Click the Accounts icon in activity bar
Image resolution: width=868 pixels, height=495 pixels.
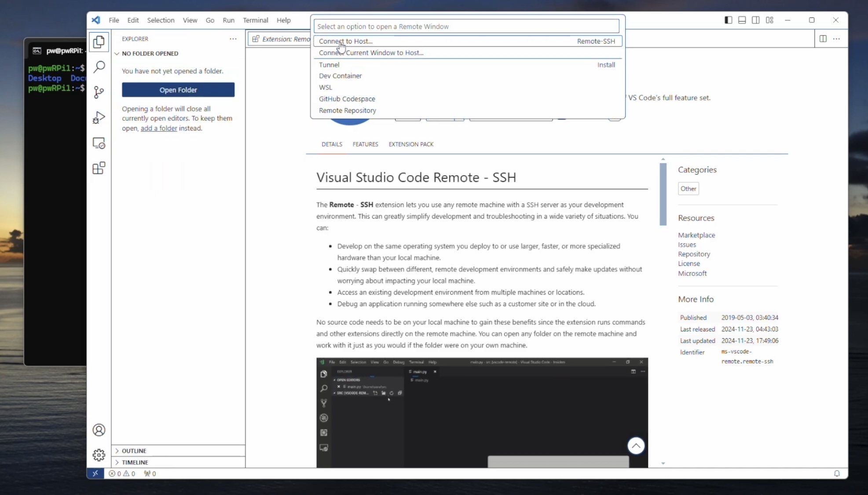point(99,430)
